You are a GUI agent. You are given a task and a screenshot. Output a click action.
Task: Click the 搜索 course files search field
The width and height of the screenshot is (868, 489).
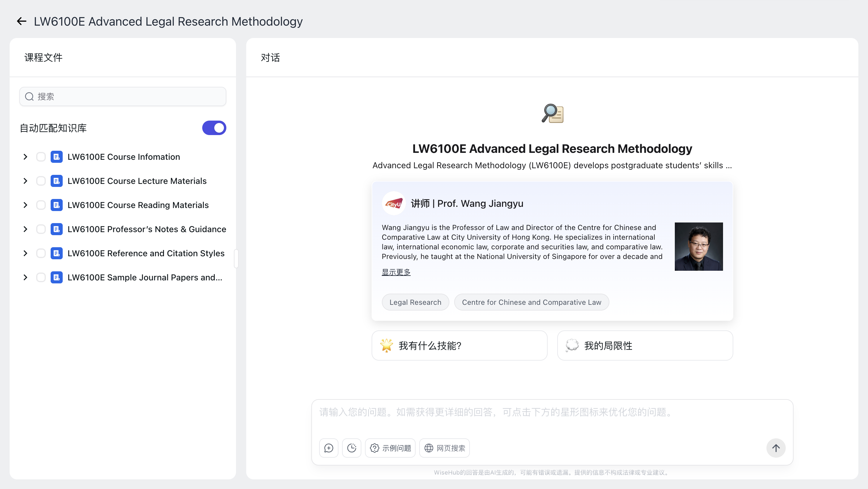[123, 97]
